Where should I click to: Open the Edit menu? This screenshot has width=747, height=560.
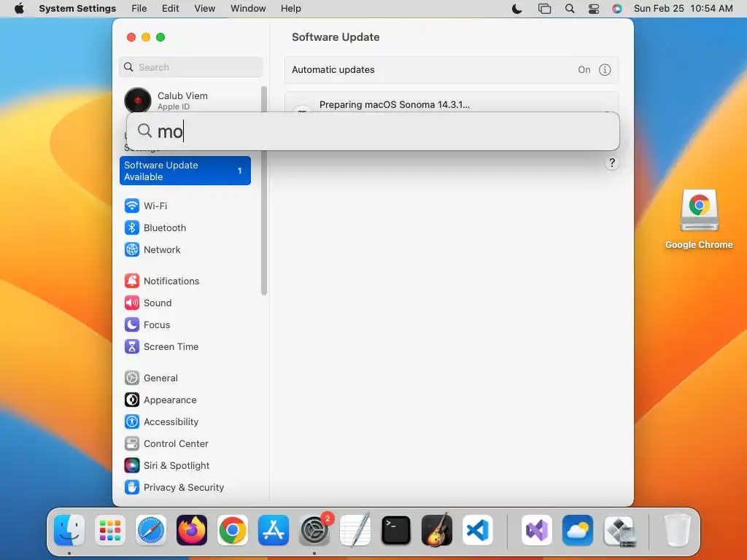click(x=170, y=9)
